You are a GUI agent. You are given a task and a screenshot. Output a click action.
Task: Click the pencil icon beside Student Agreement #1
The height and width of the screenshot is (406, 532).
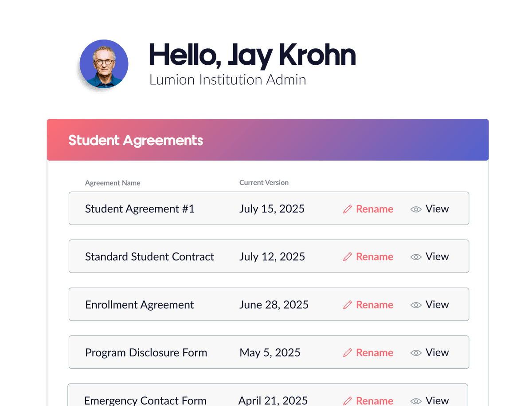coord(348,209)
